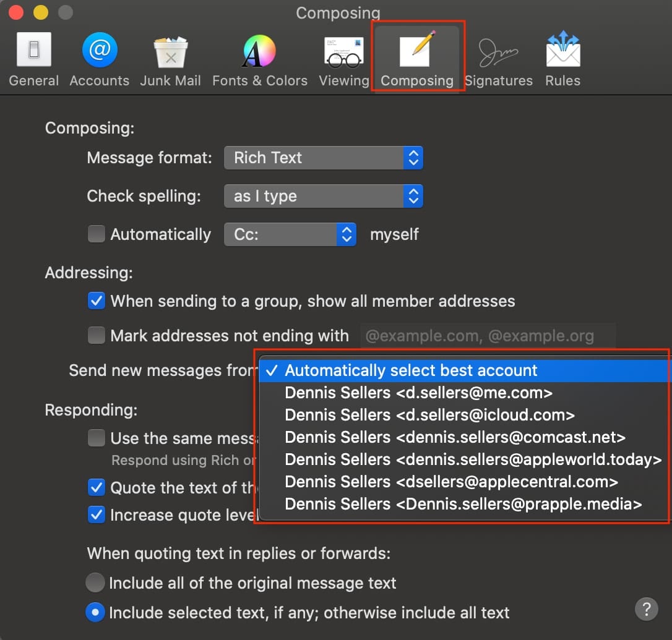Open the General preferences pane
The width and height of the screenshot is (672, 640).
click(33, 59)
